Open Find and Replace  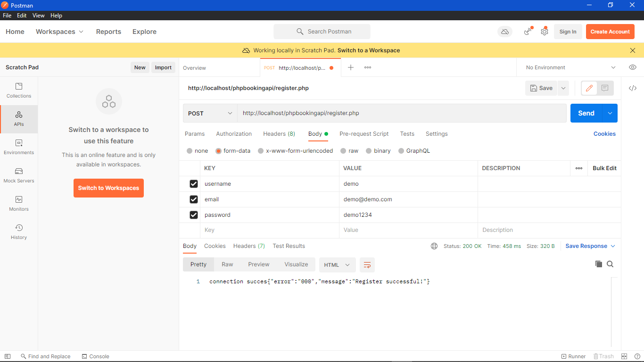coord(45,356)
